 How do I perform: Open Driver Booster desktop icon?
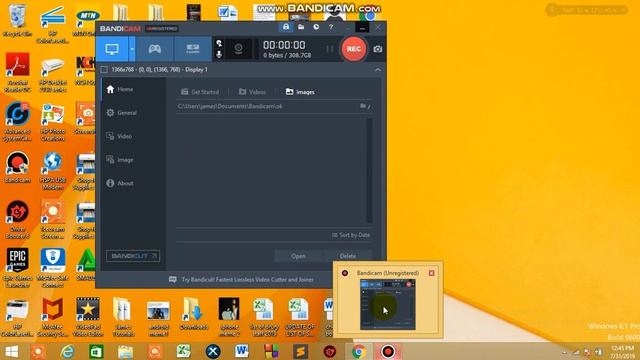[17, 219]
